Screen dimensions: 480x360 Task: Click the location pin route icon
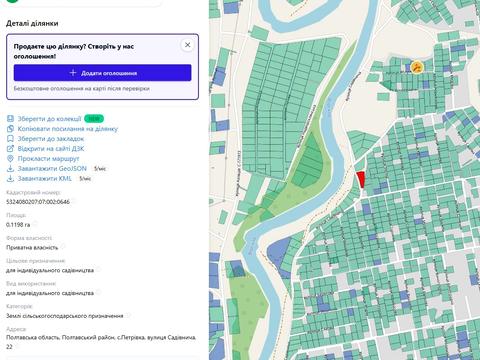(10, 159)
